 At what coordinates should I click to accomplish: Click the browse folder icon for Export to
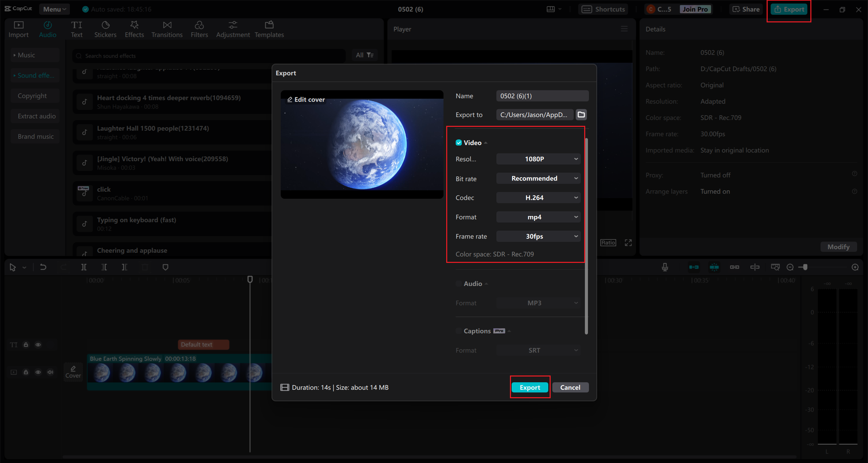coord(581,115)
